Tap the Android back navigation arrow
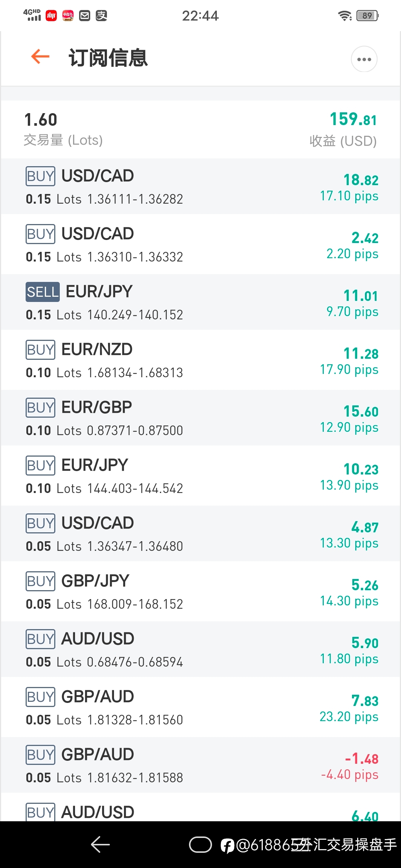The image size is (401, 868). coord(100,845)
